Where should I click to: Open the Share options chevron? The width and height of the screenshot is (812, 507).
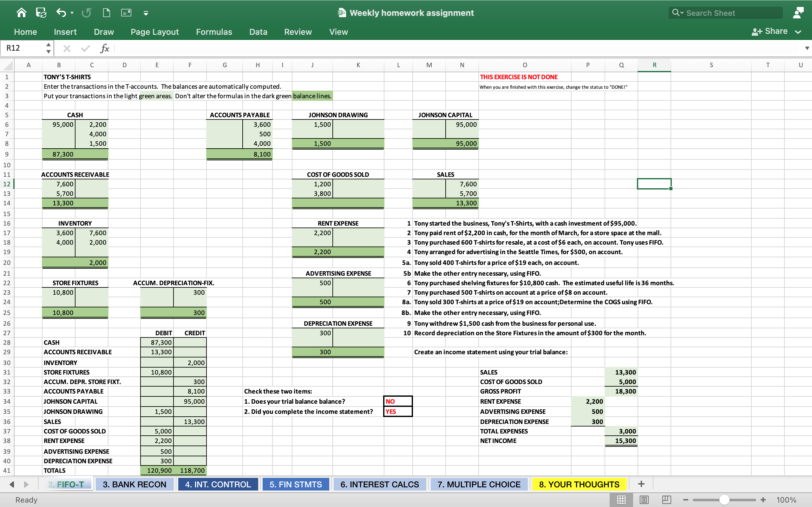point(798,32)
